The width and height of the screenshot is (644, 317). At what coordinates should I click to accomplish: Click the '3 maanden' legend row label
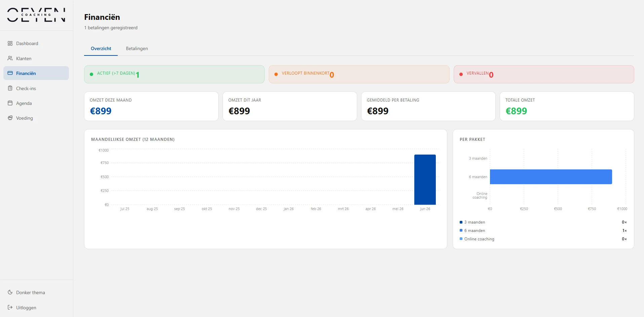[x=475, y=222]
